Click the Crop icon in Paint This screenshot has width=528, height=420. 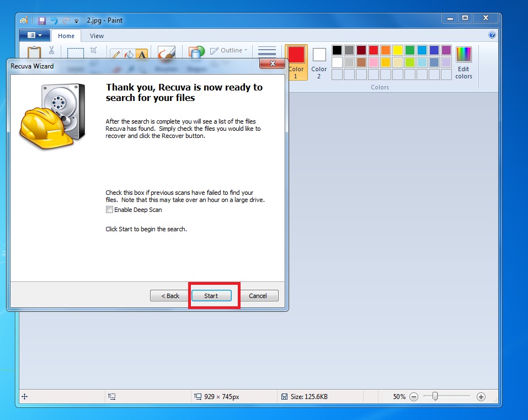coord(94,50)
